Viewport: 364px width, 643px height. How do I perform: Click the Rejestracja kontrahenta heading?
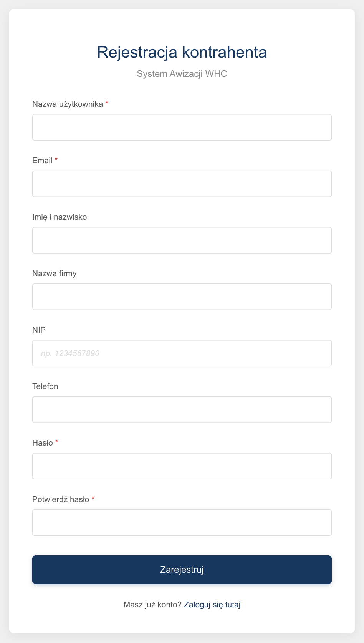(x=182, y=52)
